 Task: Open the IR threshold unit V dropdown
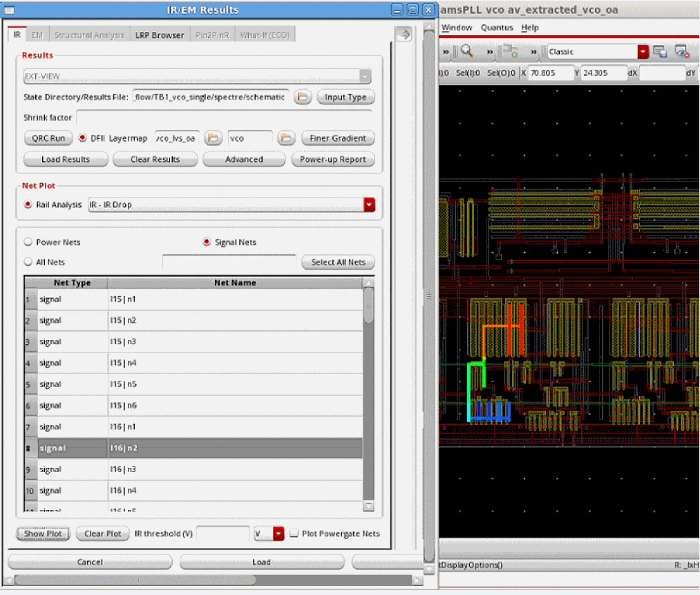278,533
